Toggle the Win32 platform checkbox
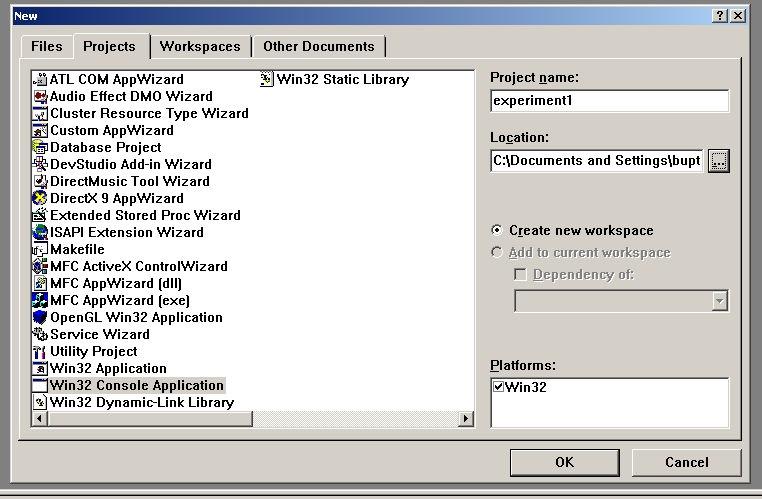This screenshot has height=499, width=762. pos(499,387)
